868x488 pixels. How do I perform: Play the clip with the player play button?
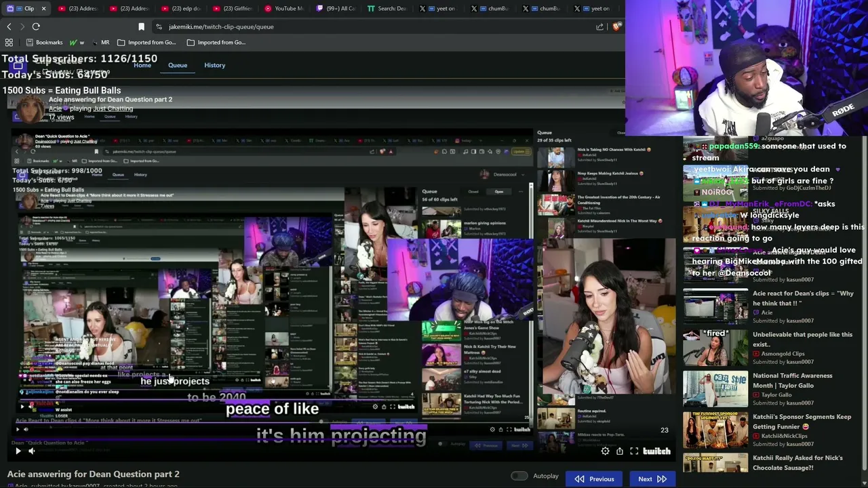point(18,451)
